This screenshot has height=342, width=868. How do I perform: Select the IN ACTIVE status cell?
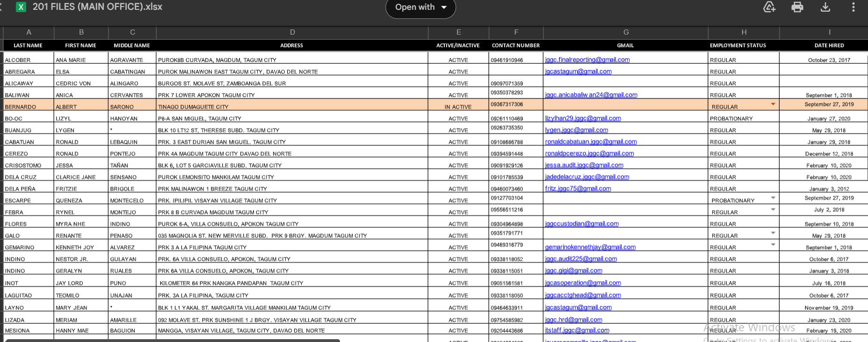coord(458,107)
